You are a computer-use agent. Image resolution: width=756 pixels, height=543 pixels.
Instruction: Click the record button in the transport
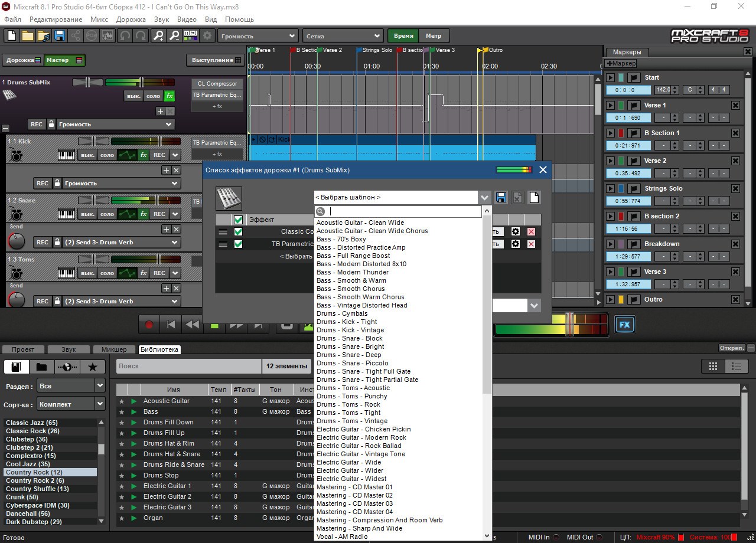pyautogui.click(x=149, y=325)
